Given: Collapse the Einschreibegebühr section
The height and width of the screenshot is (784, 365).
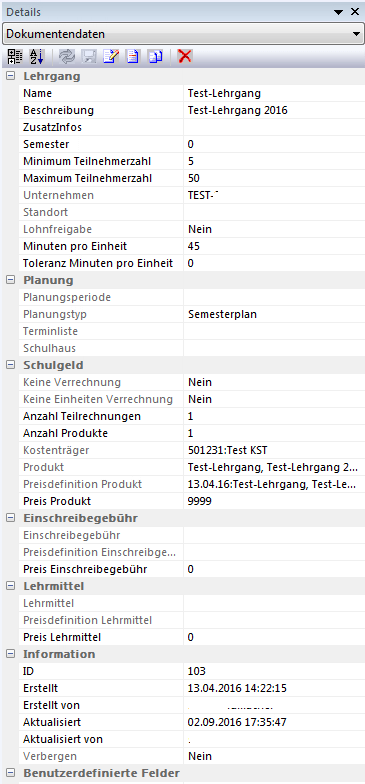Looking at the screenshot, I should click(x=10, y=518).
